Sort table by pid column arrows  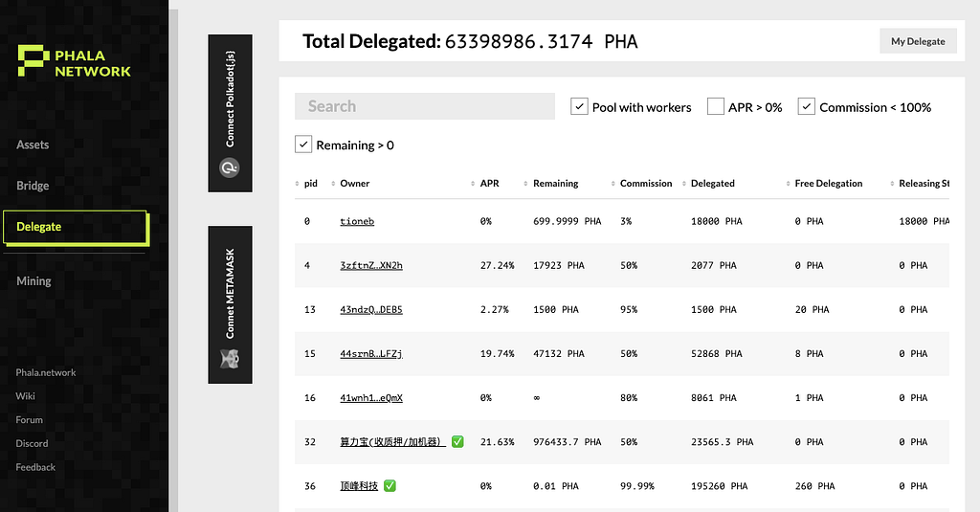point(297,184)
